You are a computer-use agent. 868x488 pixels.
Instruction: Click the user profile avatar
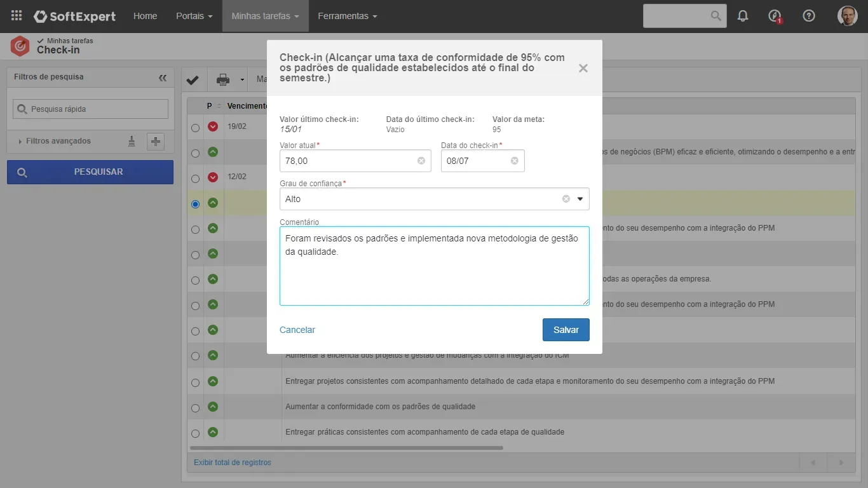(x=848, y=16)
